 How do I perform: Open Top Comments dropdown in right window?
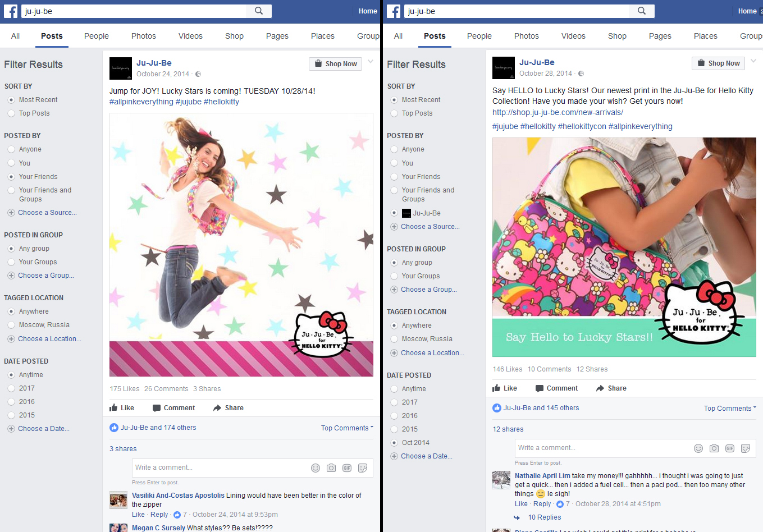(x=730, y=409)
